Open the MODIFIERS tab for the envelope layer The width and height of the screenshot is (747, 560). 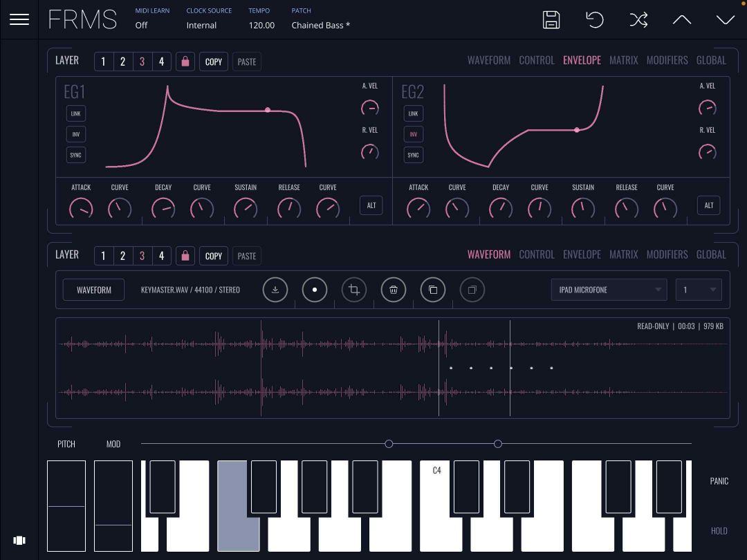coord(667,60)
